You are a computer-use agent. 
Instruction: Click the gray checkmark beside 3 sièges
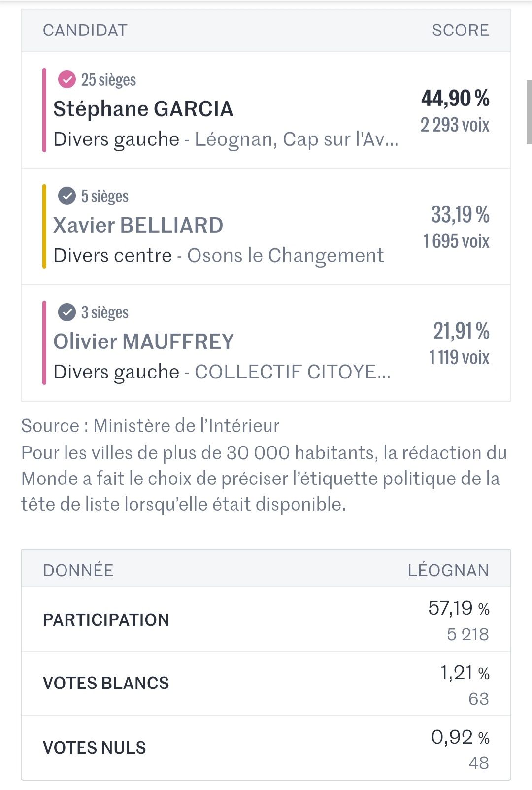tap(67, 312)
